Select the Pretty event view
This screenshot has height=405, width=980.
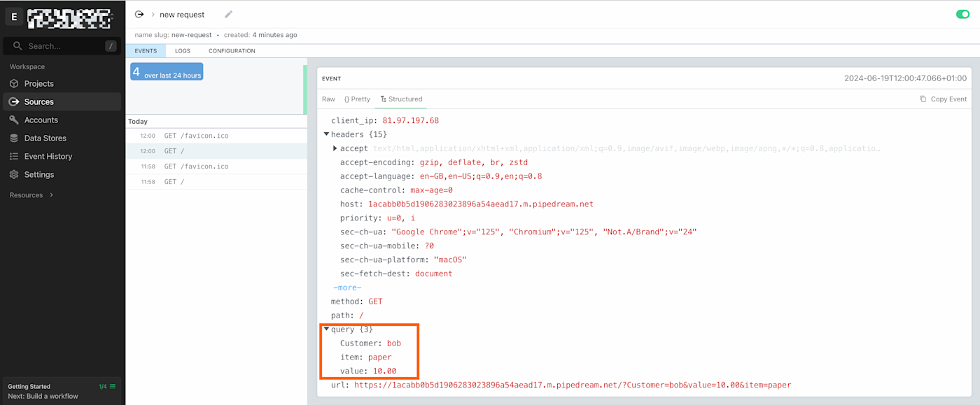357,99
